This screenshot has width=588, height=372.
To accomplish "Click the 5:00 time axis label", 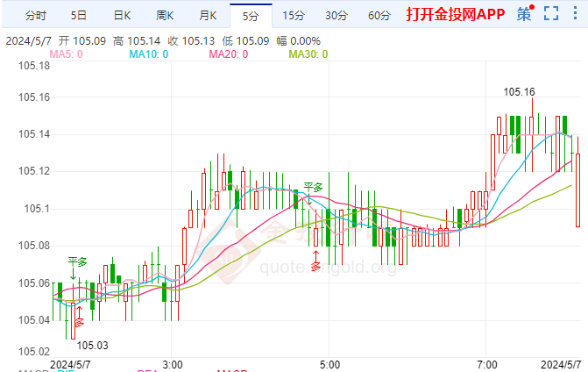I will click(330, 364).
